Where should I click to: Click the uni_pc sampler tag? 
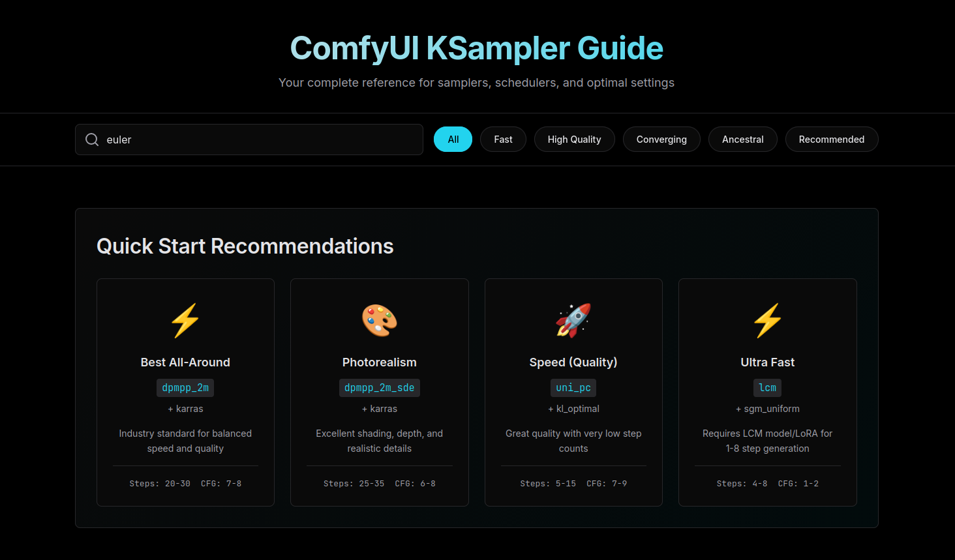(x=573, y=388)
